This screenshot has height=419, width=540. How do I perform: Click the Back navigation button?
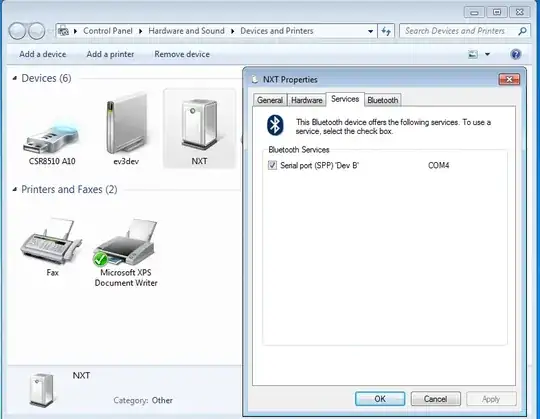[x=17, y=31]
